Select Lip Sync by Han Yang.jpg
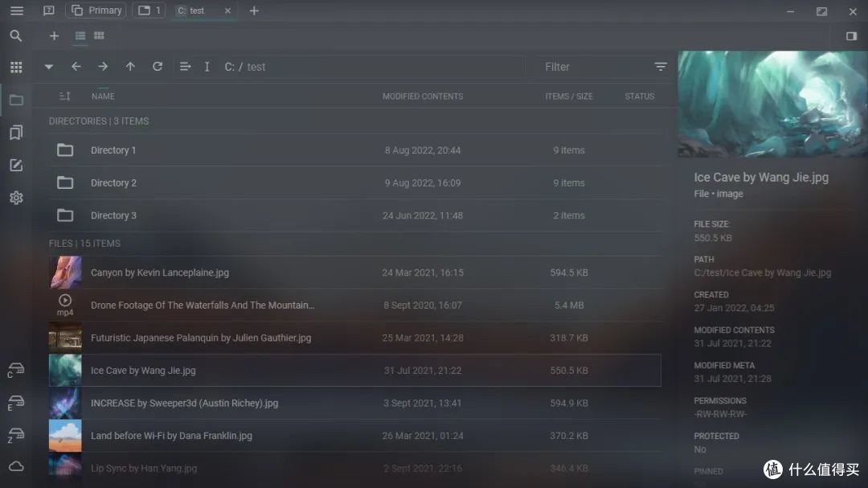Viewport: 868px width, 488px height. 355,469
